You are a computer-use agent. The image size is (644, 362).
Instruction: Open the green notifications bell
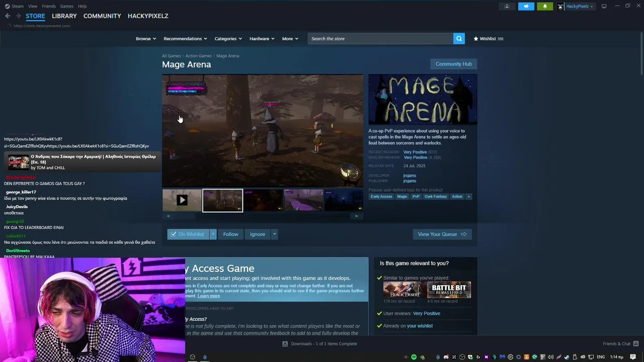545,7
